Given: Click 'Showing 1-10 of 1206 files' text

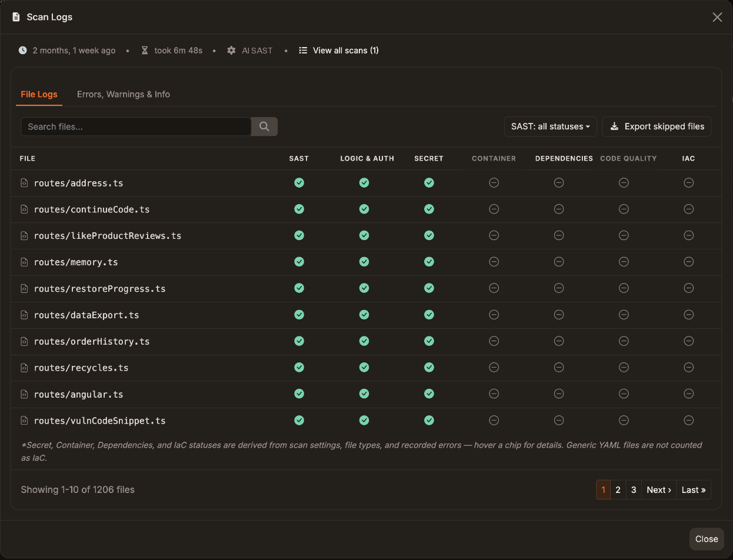Looking at the screenshot, I should coord(78,489).
